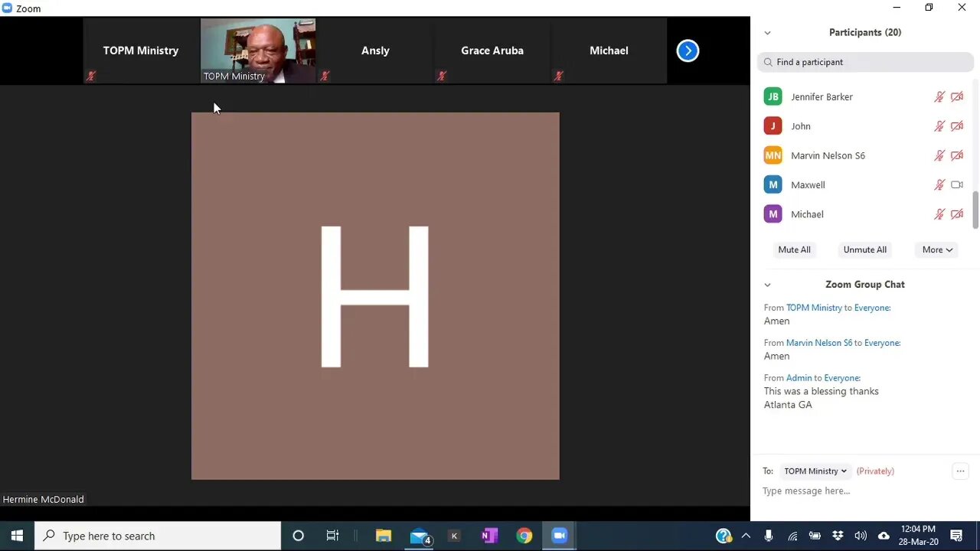The width and height of the screenshot is (980, 551).
Task: Click Michael's purple M avatar
Action: click(773, 214)
